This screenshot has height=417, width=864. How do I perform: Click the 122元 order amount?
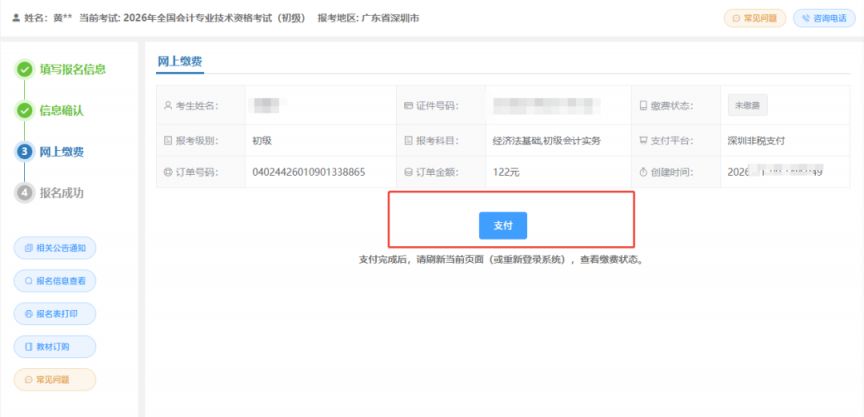[506, 172]
